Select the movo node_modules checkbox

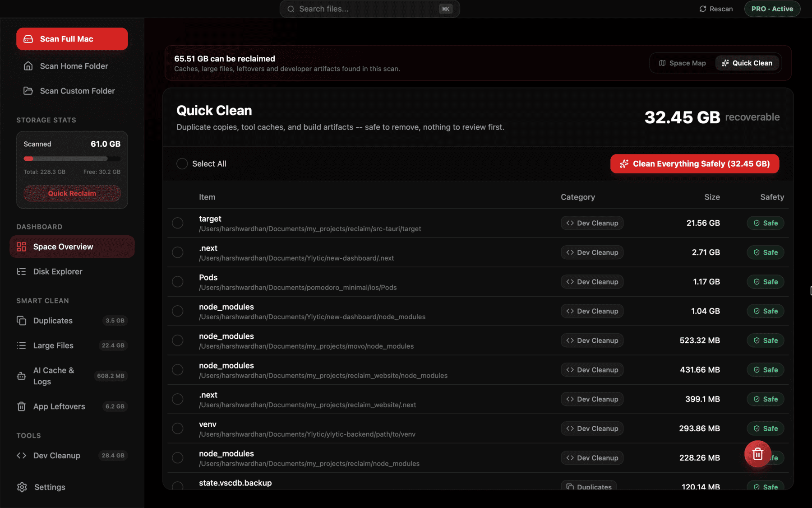[178, 340]
